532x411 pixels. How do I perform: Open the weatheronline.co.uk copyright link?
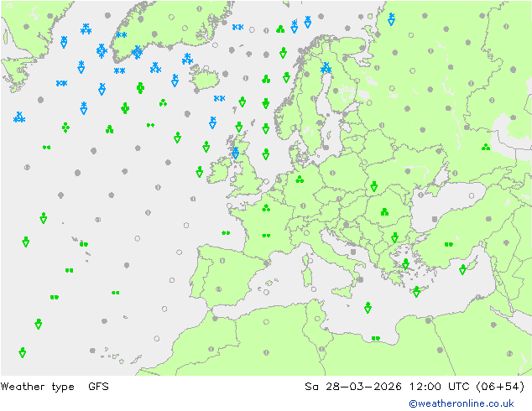[462, 403]
